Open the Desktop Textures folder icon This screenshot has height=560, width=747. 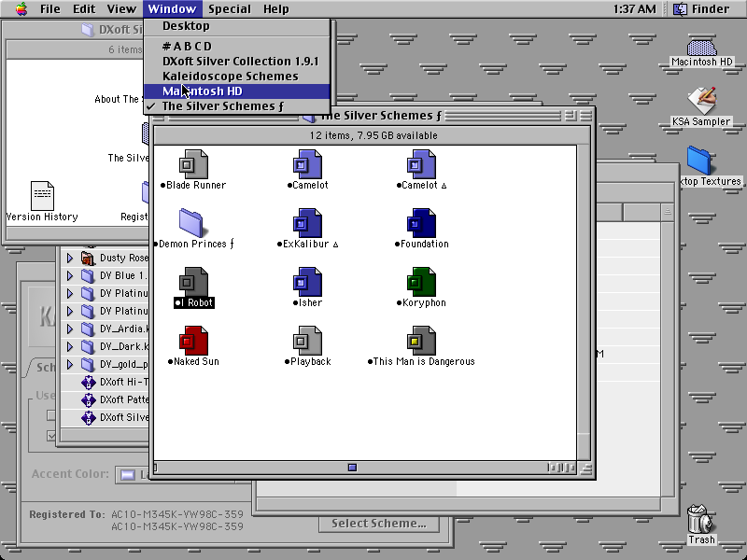click(x=699, y=161)
